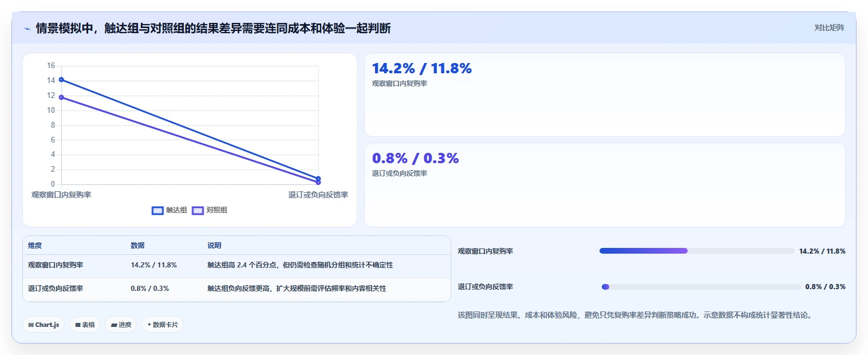Click the 观察窗口内复购率 card caption

[400, 84]
